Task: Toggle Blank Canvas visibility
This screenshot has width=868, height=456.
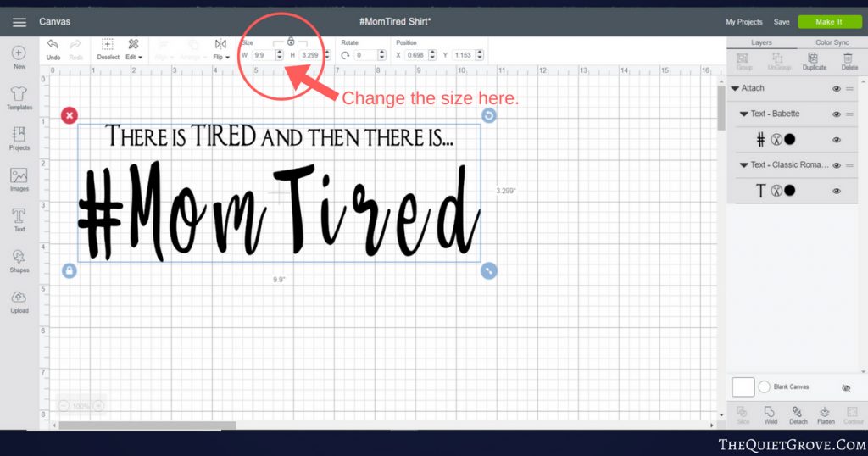Action: tap(846, 388)
